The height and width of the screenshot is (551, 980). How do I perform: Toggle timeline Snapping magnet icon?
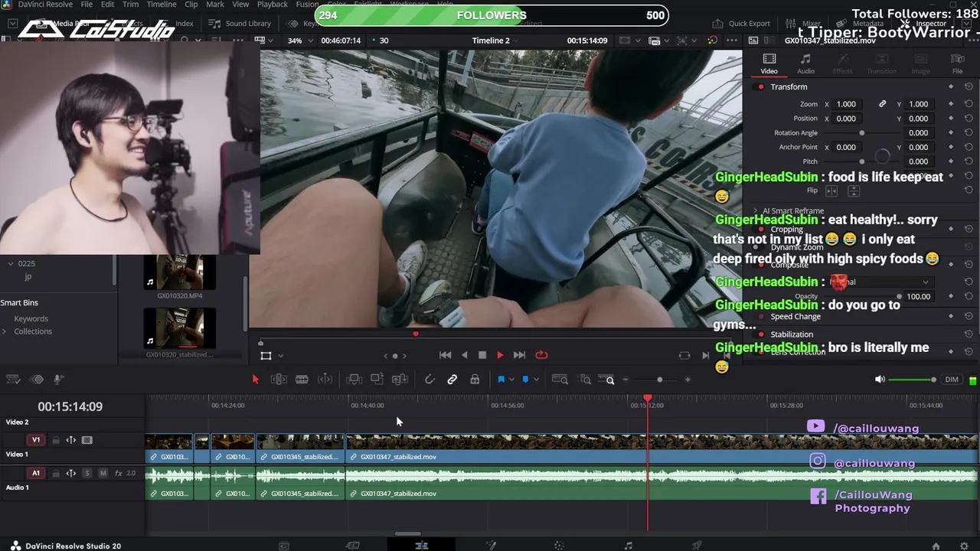pyautogui.click(x=430, y=380)
